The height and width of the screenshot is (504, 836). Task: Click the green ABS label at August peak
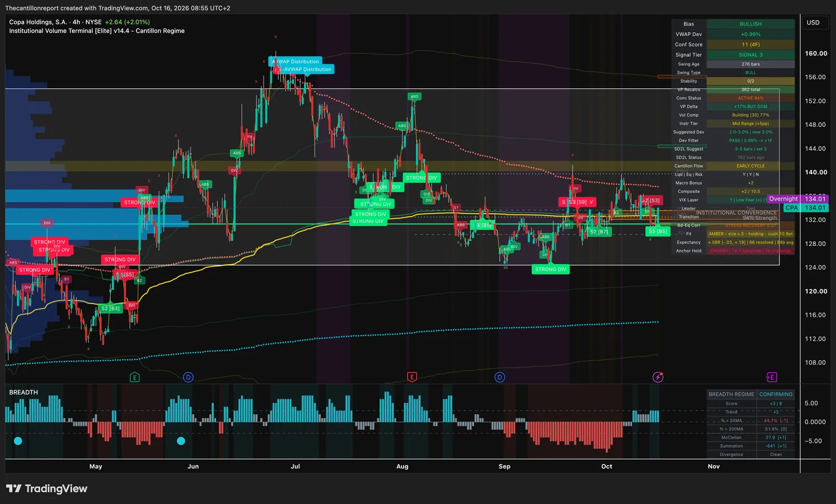point(414,96)
